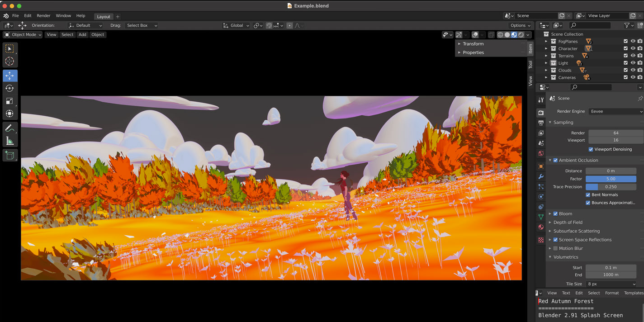644x322 pixels.
Task: Hide the Clouds collection in viewport
Action: coord(633,71)
